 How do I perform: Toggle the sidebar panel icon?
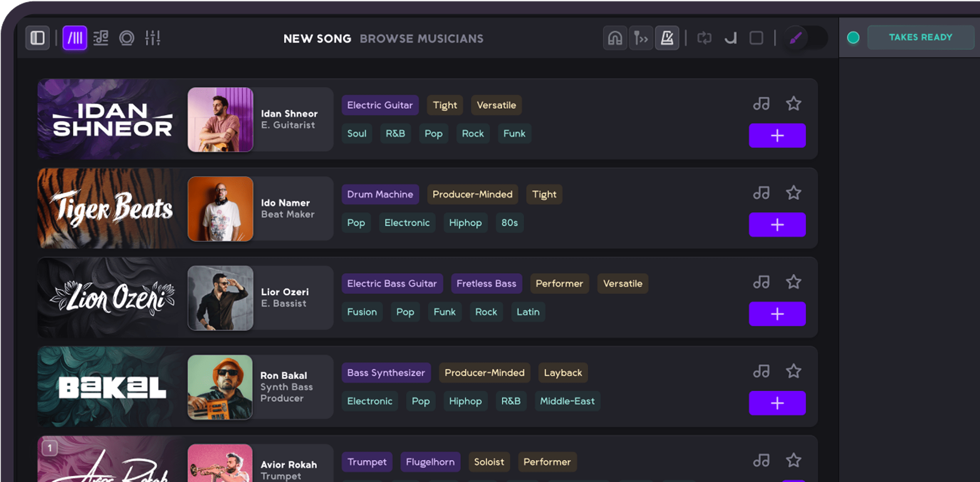click(x=37, y=38)
